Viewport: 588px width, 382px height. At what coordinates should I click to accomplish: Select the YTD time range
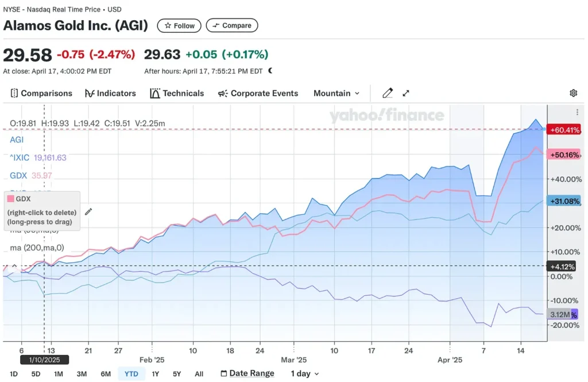(131, 374)
